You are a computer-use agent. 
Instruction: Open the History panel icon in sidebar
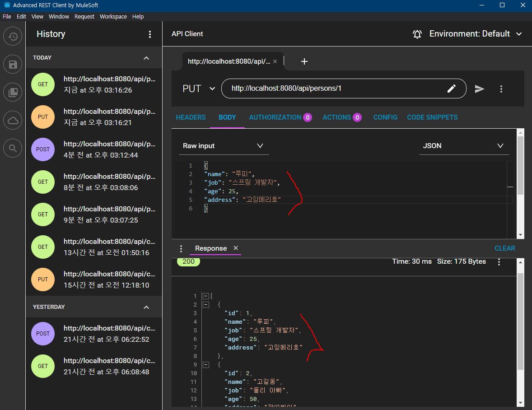click(x=13, y=36)
